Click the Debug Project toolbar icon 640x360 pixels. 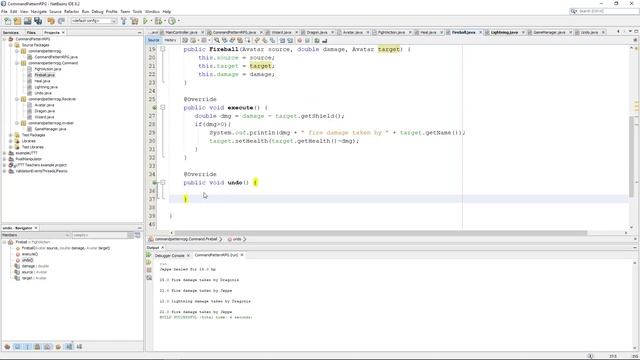click(x=158, y=21)
